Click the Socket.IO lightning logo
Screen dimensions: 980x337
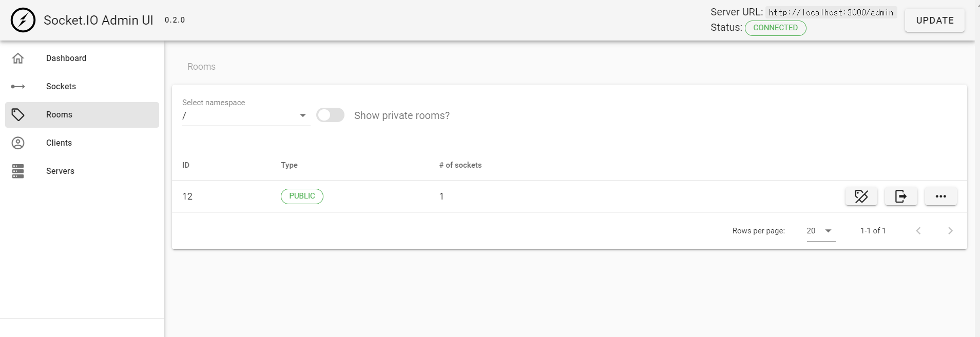pyautogui.click(x=23, y=21)
